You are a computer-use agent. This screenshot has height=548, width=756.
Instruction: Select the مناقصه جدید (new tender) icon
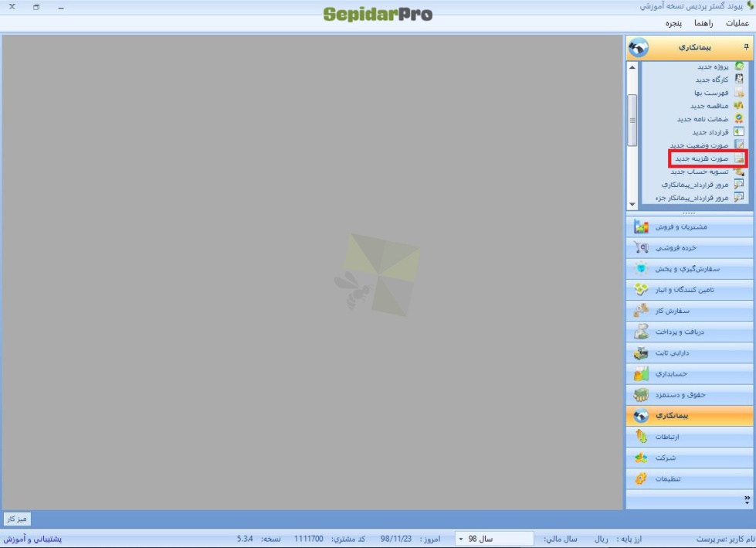tap(739, 106)
